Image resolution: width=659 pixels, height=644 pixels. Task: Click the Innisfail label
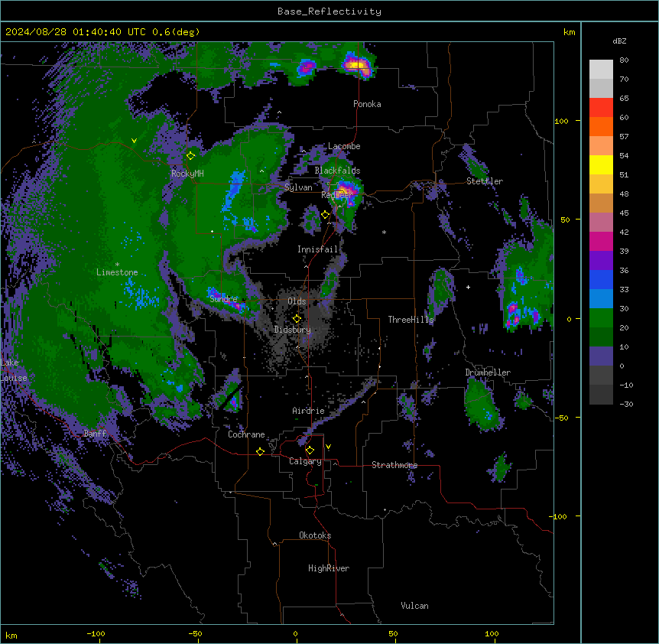click(x=317, y=249)
